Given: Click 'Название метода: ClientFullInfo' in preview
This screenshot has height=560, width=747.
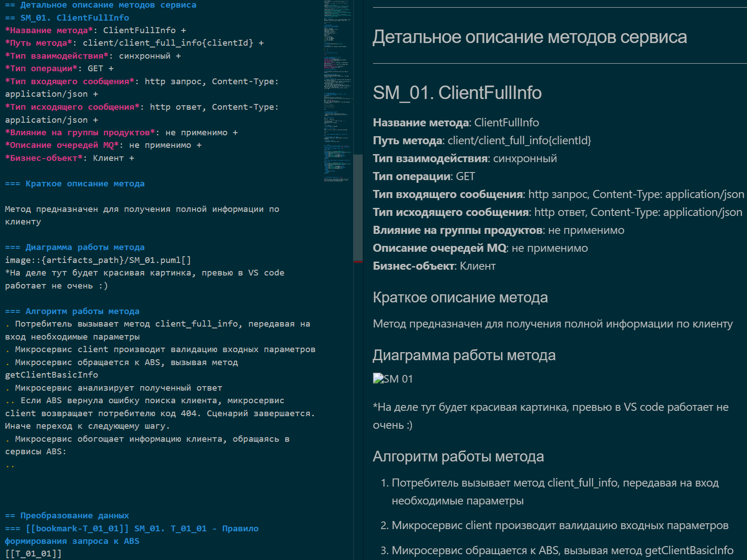Looking at the screenshot, I should [456, 122].
